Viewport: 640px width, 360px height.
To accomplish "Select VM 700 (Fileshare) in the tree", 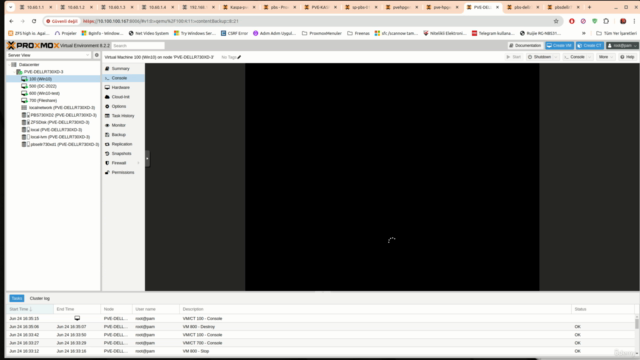I will point(43,100).
